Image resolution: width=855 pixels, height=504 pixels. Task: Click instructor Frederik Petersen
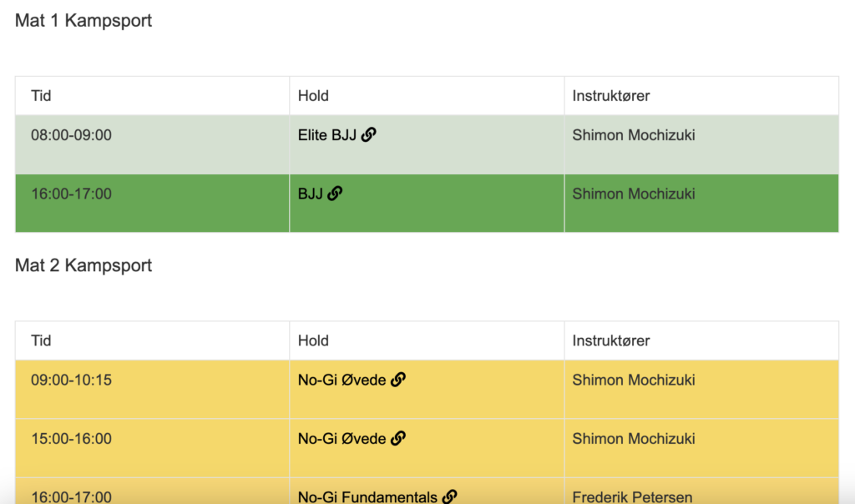coord(632,497)
